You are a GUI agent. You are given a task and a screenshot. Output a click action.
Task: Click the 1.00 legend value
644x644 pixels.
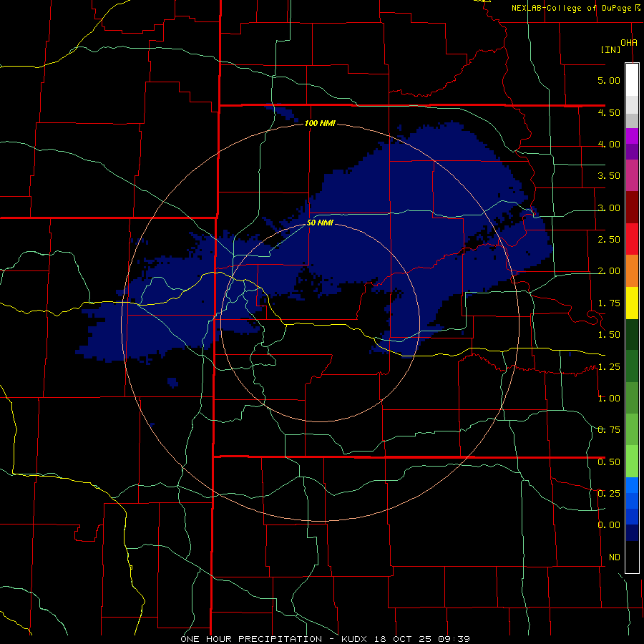[x=609, y=399]
